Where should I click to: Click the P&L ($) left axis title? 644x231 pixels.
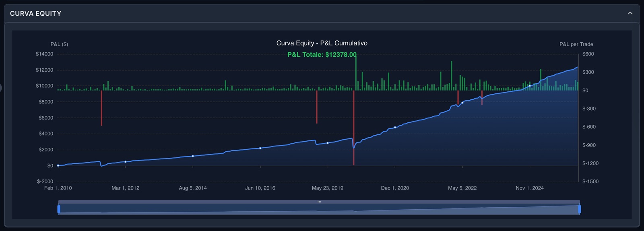point(59,44)
